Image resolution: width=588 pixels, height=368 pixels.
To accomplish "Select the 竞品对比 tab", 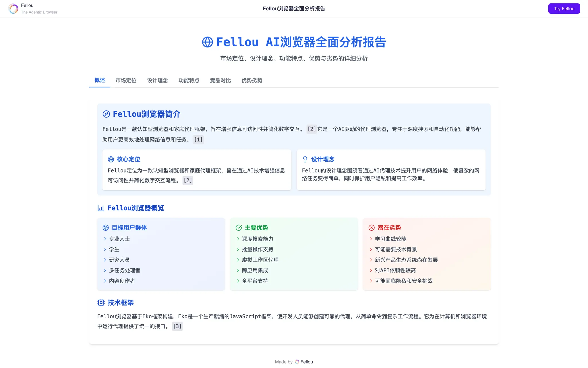I will [220, 80].
